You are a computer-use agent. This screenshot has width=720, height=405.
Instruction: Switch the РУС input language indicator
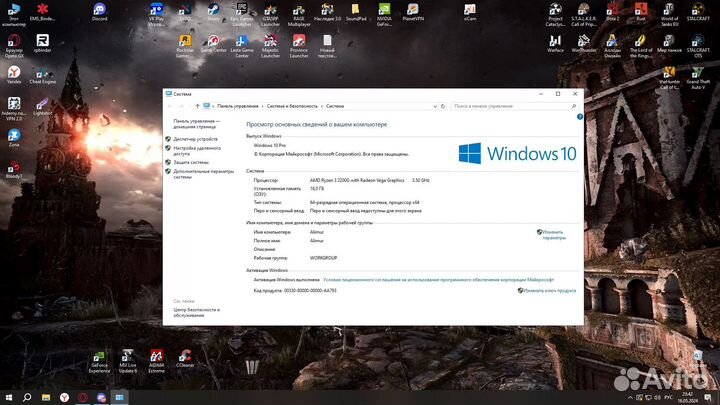click(669, 398)
